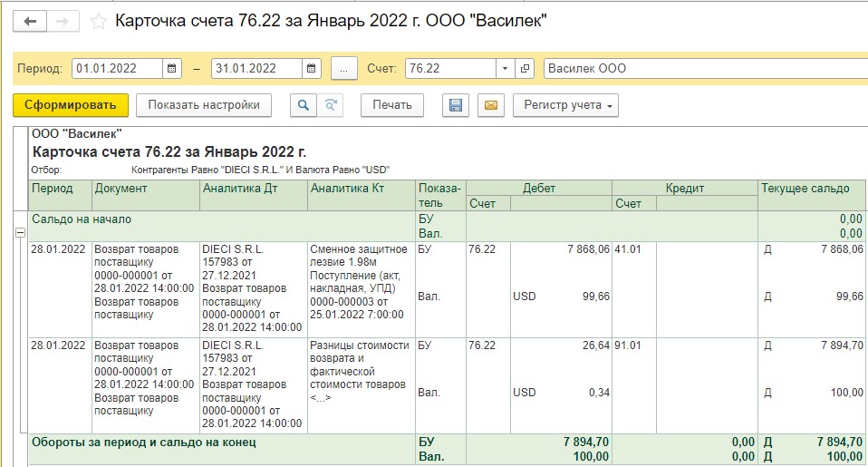Collapse the report rows group
868x467 pixels.
point(20,233)
